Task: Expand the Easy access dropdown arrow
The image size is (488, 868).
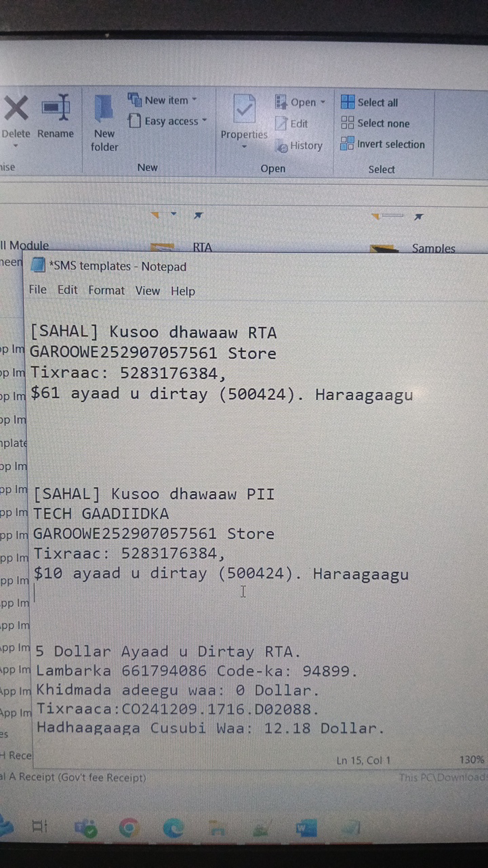Action: (x=204, y=121)
